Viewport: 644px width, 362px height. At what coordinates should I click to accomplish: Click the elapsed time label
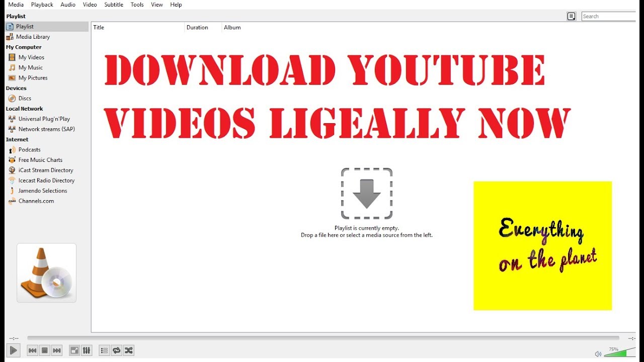[14, 338]
